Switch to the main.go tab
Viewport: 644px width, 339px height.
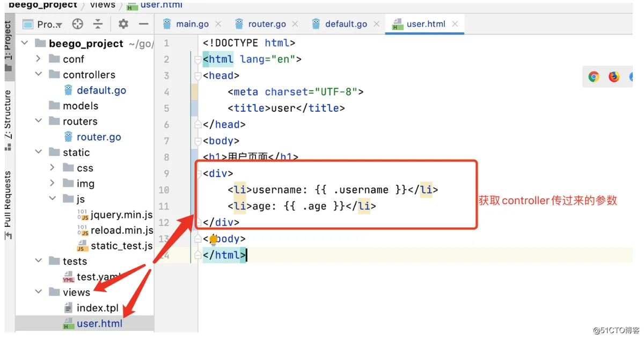coord(192,24)
